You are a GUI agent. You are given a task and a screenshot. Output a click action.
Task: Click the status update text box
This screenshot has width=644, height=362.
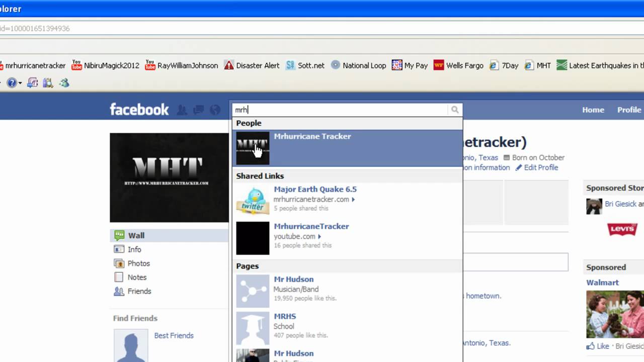[x=515, y=262]
